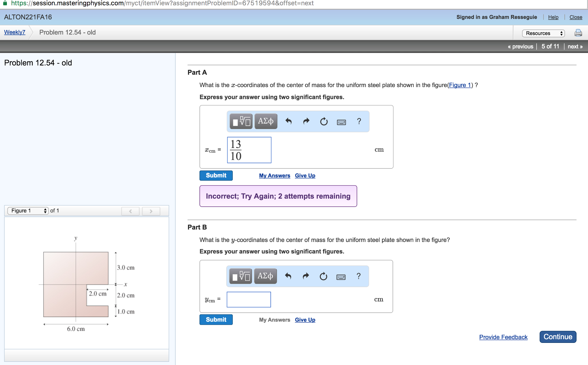Screen dimensions: 588x365
Task: Show keyboard shortcuts icon in Part A
Action: click(341, 122)
